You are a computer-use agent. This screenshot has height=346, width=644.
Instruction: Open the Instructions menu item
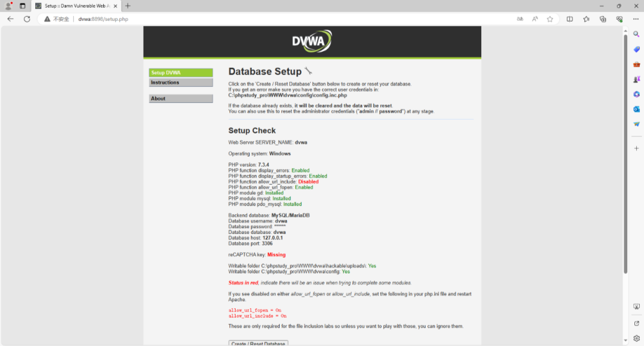(181, 82)
